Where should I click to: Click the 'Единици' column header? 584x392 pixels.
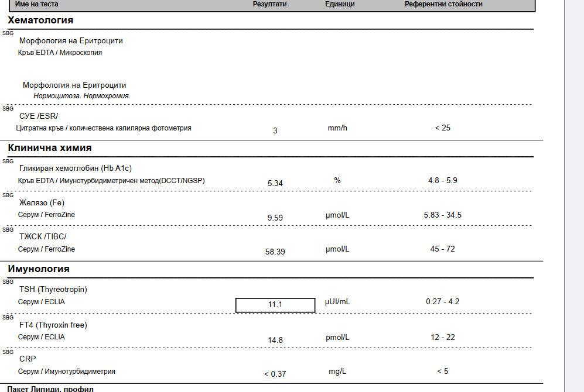click(340, 4)
